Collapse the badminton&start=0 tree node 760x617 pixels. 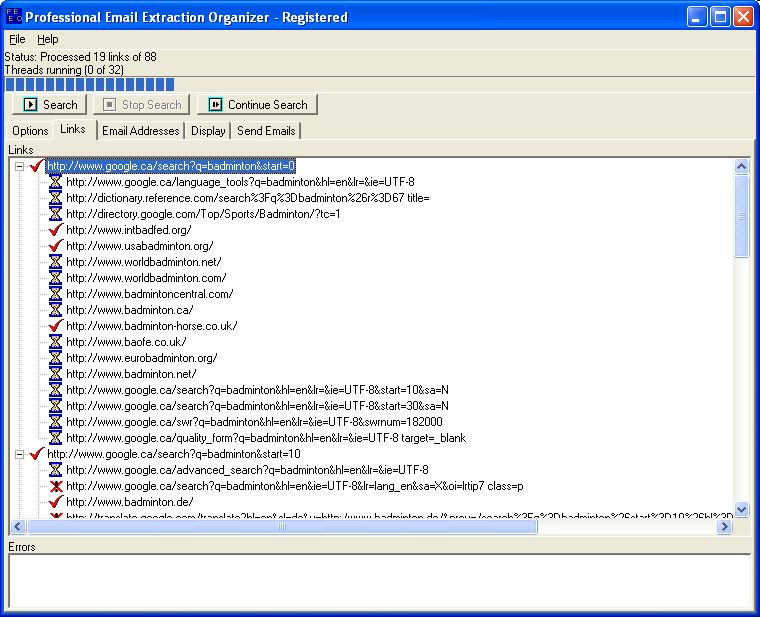click(x=21, y=166)
